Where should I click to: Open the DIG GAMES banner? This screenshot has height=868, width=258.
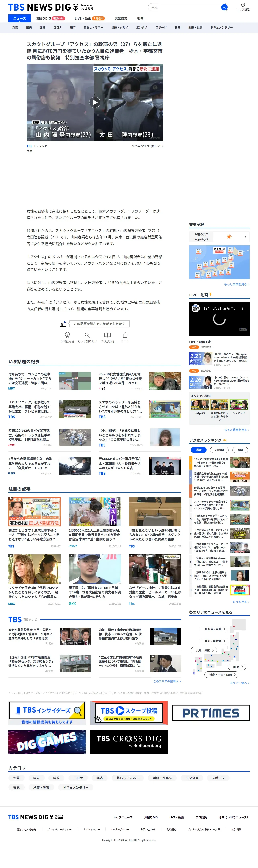(x=47, y=742)
